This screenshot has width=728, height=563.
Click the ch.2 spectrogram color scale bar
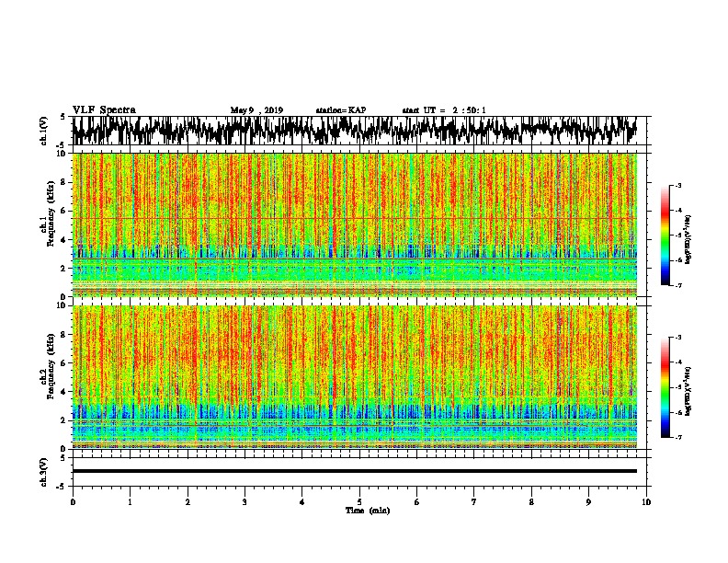(665, 387)
